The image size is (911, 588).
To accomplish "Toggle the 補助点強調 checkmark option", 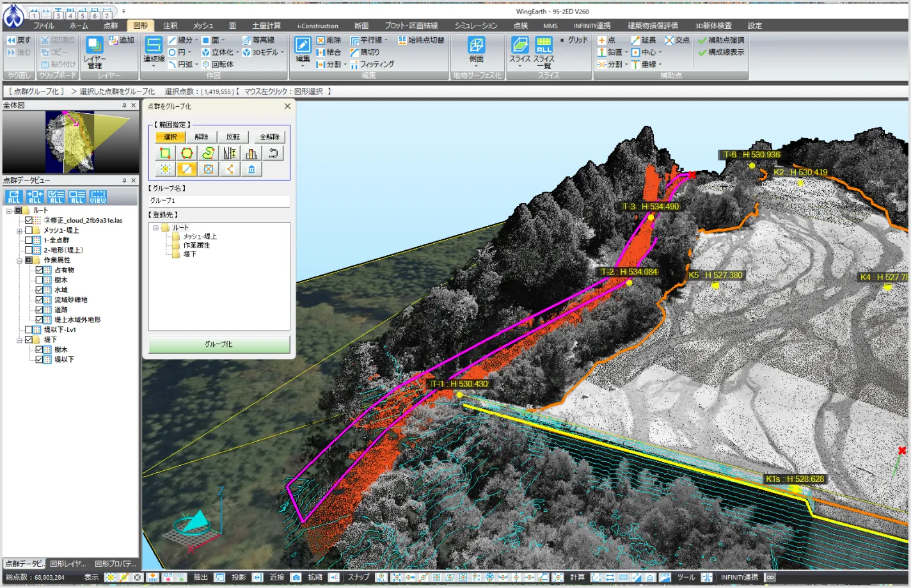I will (721, 40).
